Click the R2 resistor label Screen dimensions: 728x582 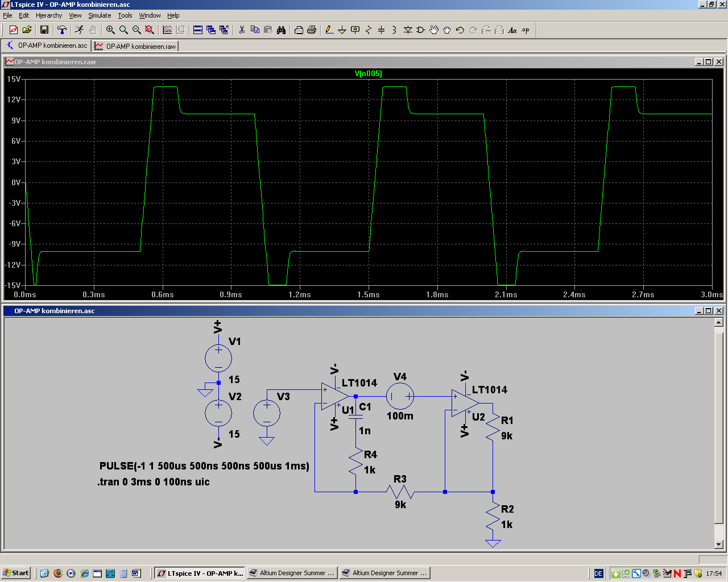pos(507,509)
